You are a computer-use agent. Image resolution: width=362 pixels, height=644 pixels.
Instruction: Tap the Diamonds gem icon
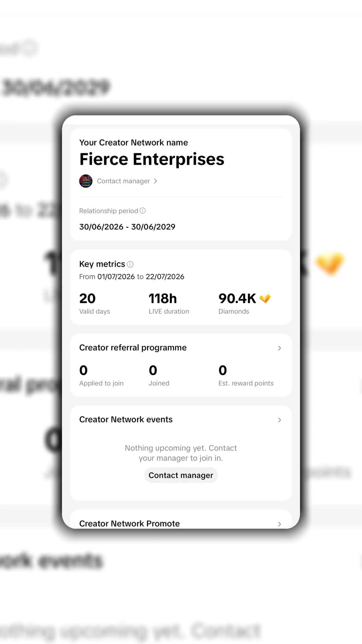tap(265, 299)
